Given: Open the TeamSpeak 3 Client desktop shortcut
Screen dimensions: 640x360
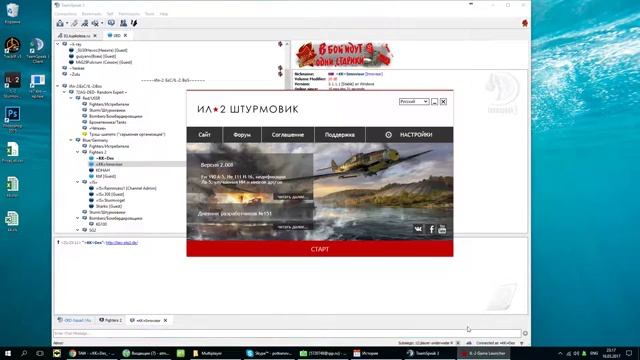Looking at the screenshot, I should 37,50.
